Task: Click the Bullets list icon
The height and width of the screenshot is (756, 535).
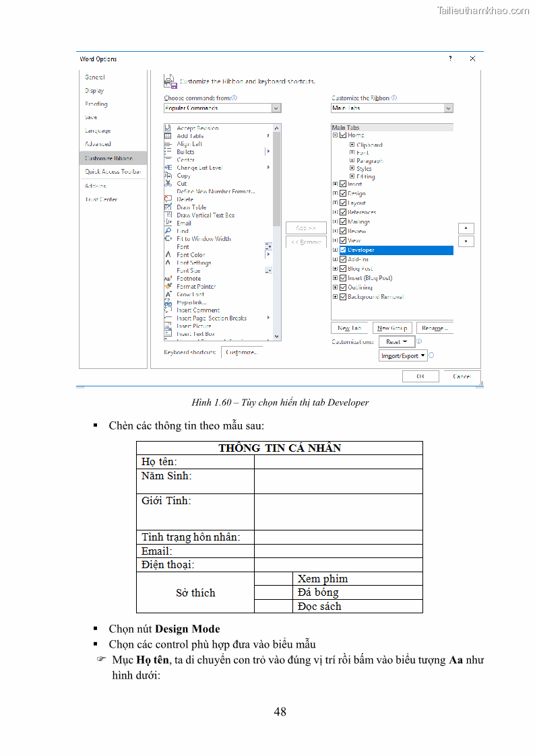Action: 168,151
